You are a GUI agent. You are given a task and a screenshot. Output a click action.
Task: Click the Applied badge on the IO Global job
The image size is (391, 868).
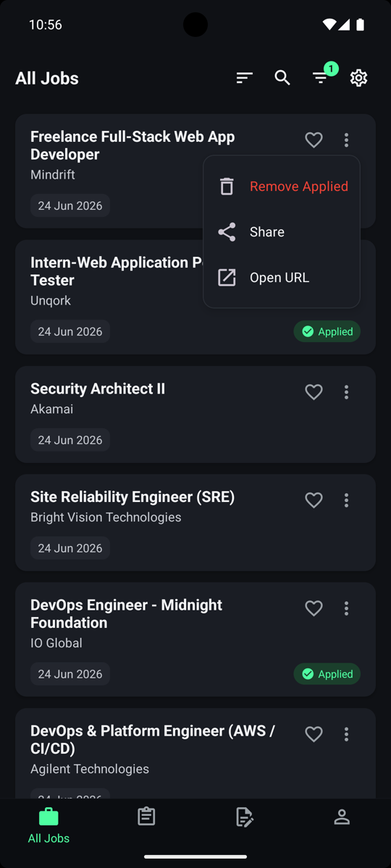pos(327,674)
